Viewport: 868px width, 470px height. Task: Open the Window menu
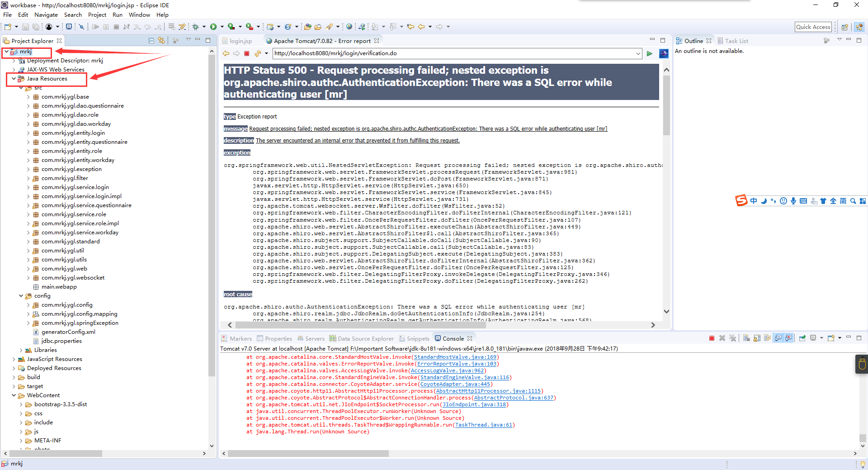(139, 14)
